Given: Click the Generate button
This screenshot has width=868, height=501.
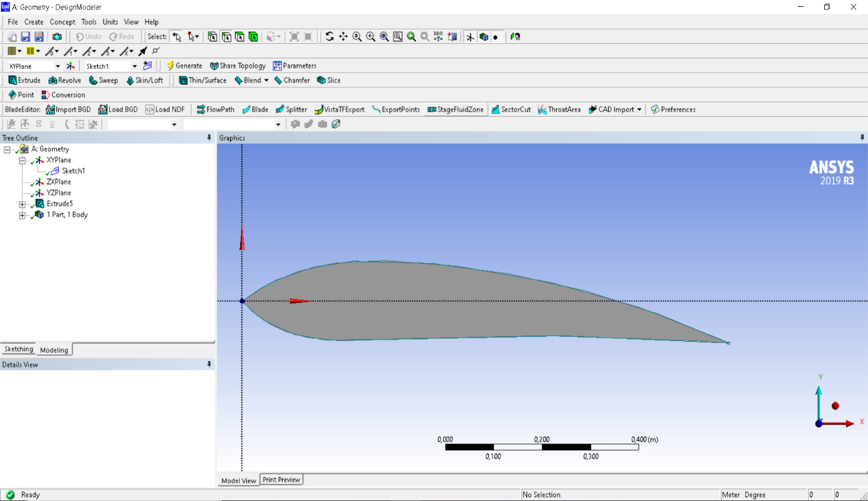Looking at the screenshot, I should coord(184,66).
